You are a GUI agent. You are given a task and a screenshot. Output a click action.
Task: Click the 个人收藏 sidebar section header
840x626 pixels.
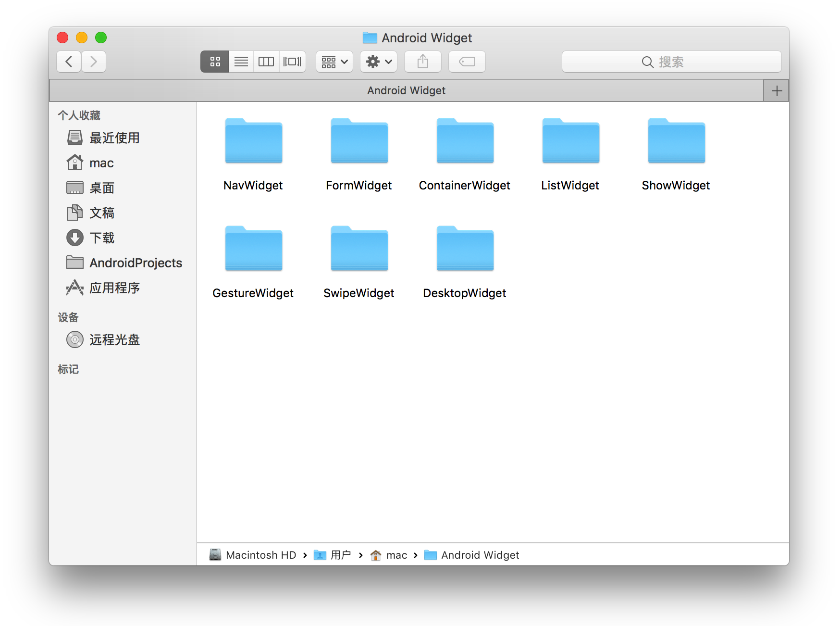pos(79,115)
